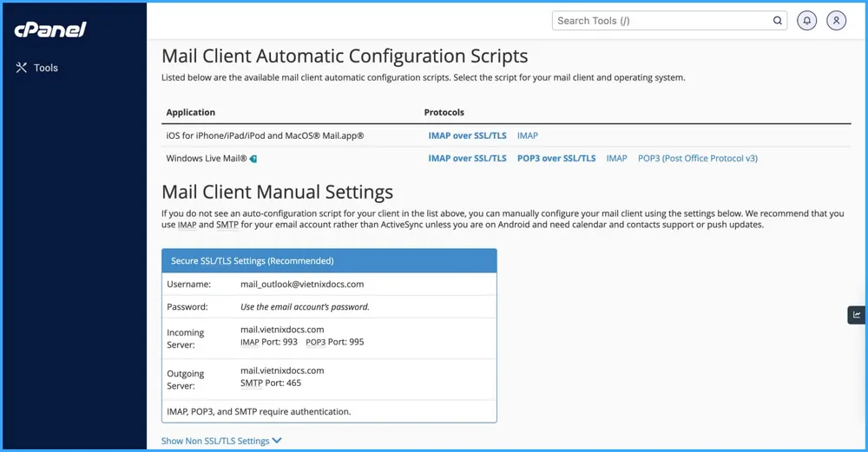Choose Windows Live Mail POP3 over SSL/TLS
This screenshot has height=452, width=868.
(x=556, y=159)
